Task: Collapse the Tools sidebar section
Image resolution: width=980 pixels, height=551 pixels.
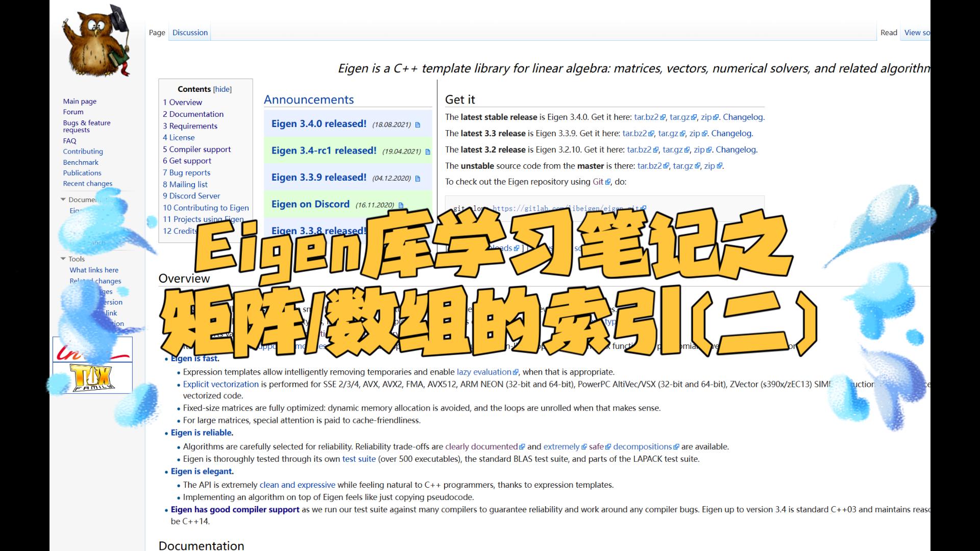Action: 63,259
